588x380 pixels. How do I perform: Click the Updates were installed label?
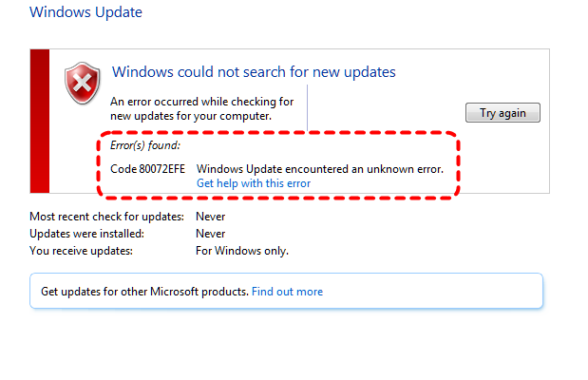click(x=86, y=234)
